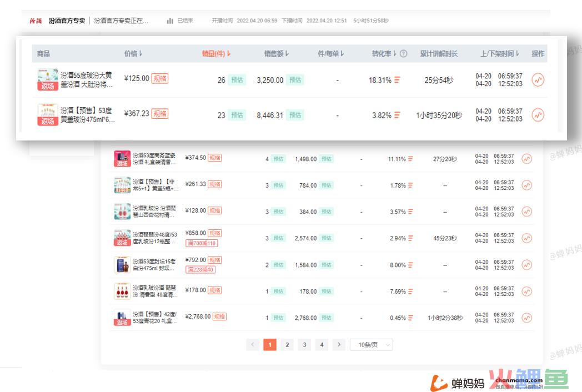Click conversion detail icon beside 3.82%
This screenshot has height=392, width=582.
click(x=397, y=115)
